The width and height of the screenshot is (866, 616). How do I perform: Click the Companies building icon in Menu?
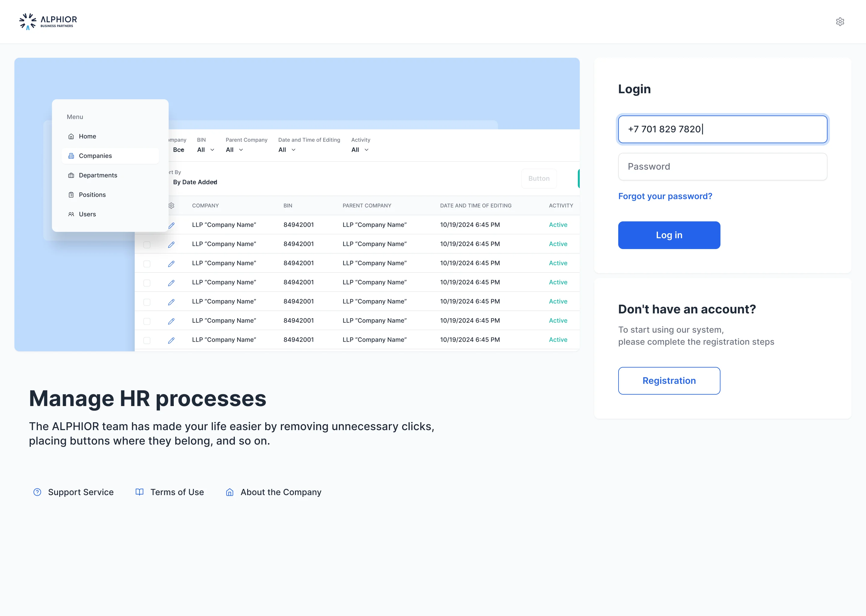coord(71,156)
